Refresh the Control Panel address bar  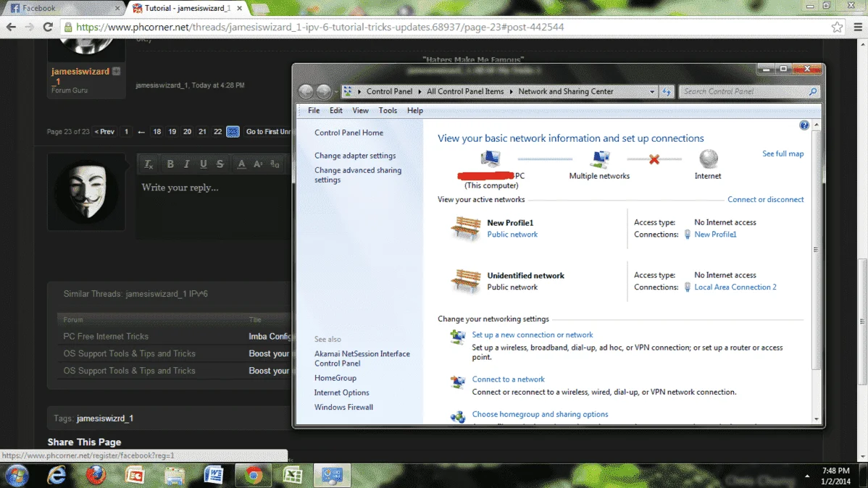tap(667, 91)
